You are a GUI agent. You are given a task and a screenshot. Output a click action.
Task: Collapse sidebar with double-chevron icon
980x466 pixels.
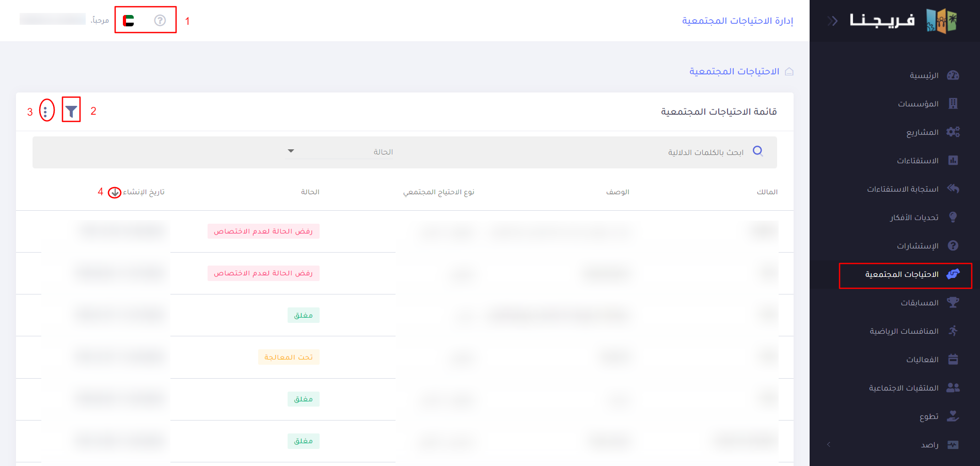(x=832, y=21)
